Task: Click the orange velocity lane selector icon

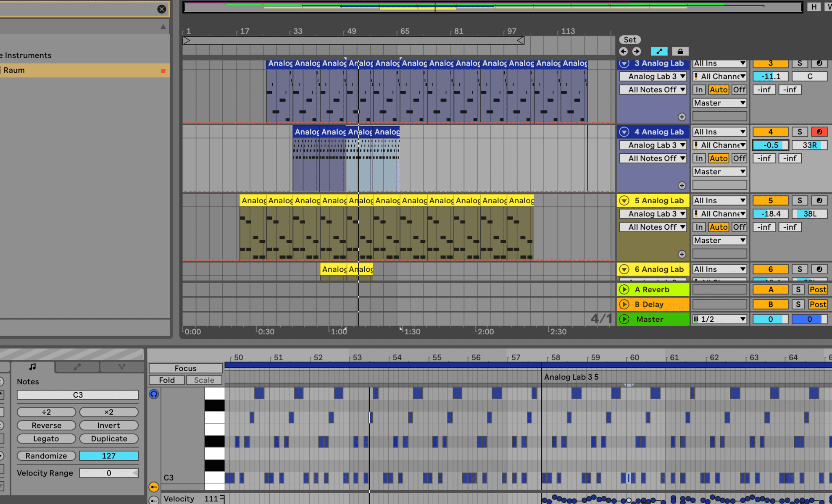Action: coord(154,487)
